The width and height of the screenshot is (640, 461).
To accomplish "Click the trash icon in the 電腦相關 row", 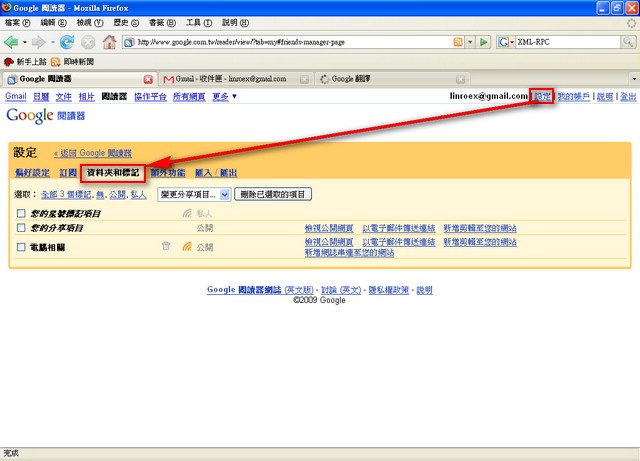I will (x=166, y=246).
